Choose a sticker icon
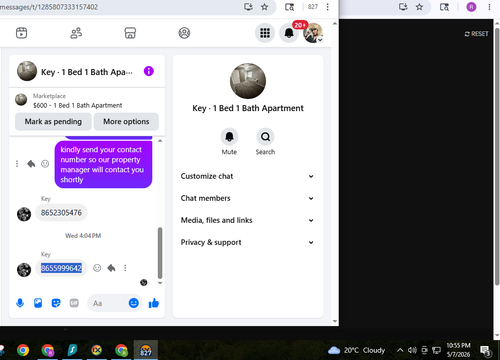The image size is (500, 360). click(56, 303)
